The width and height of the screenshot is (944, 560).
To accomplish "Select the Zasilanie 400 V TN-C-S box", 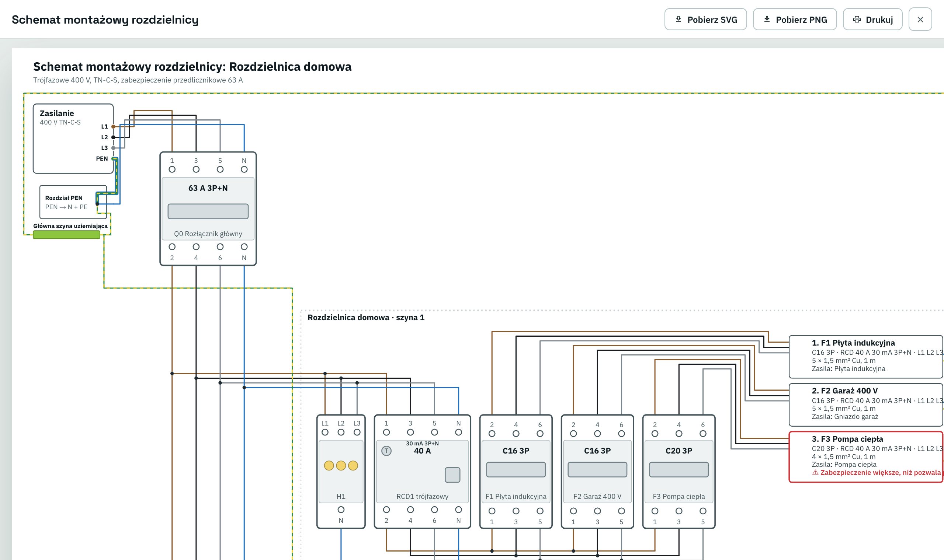I will pyautogui.click(x=73, y=139).
